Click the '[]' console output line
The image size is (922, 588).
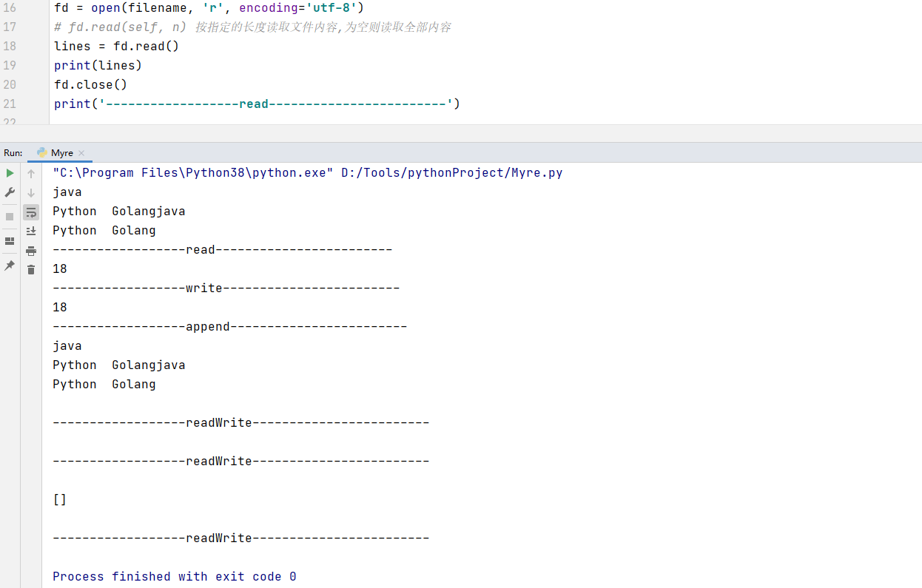(60, 500)
